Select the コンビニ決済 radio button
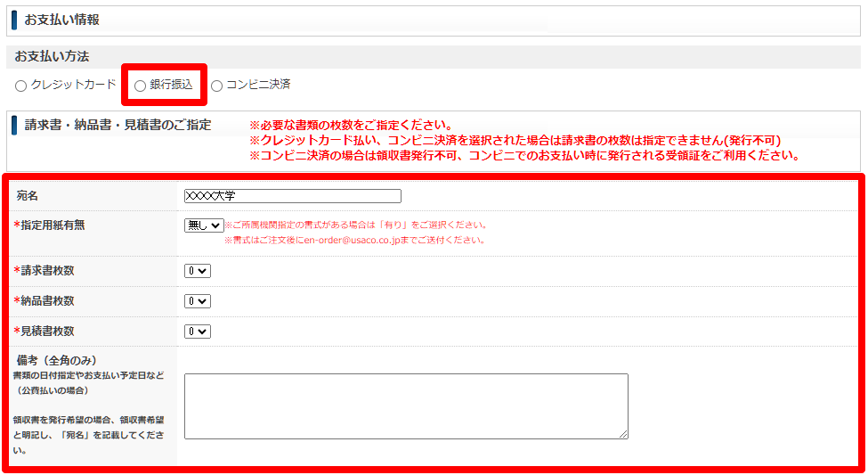This screenshot has height=475, width=868. (x=216, y=86)
